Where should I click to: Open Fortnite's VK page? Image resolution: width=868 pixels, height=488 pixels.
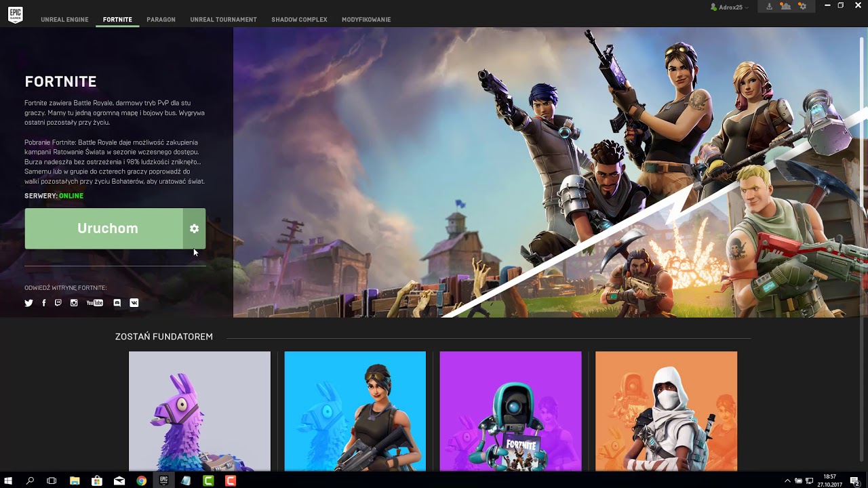[134, 303]
